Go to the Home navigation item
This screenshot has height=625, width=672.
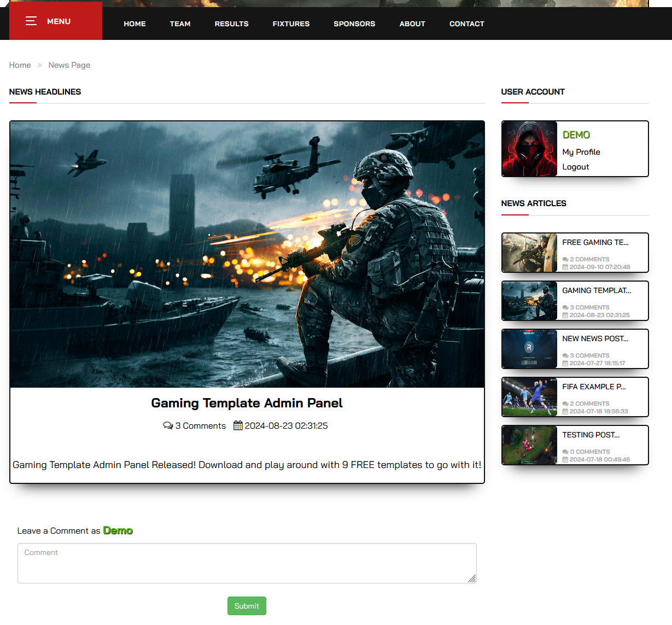pos(135,24)
